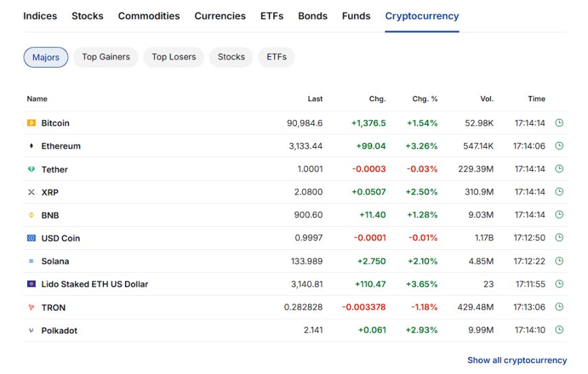588x374 pixels.
Task: Open the Polkadot name link
Action: coord(59,331)
